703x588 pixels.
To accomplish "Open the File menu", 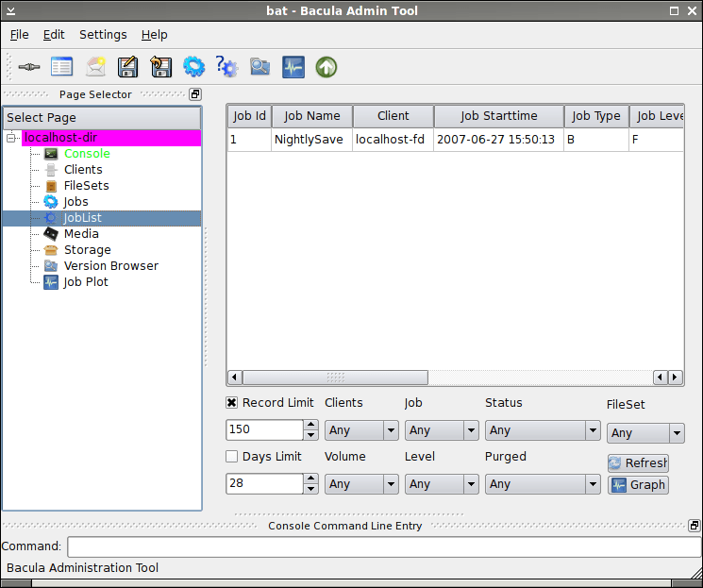I will [x=19, y=35].
